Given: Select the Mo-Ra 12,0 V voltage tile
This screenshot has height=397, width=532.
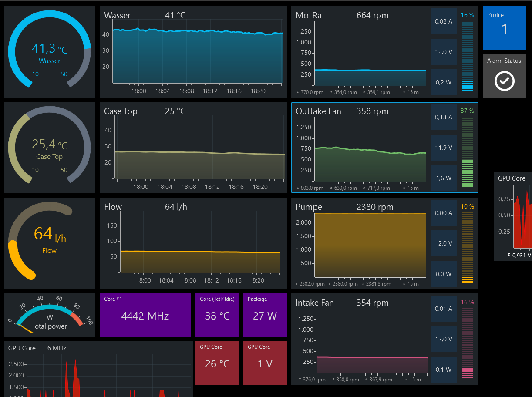Looking at the screenshot, I should pyautogui.click(x=444, y=52).
